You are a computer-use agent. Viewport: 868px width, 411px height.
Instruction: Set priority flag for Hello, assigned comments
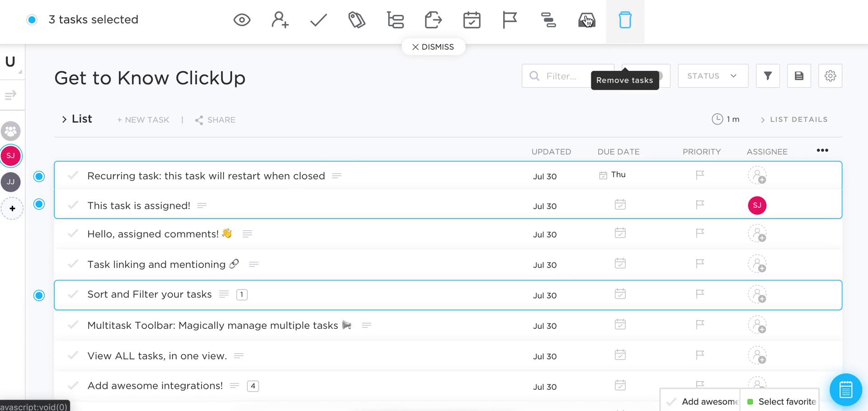point(700,233)
